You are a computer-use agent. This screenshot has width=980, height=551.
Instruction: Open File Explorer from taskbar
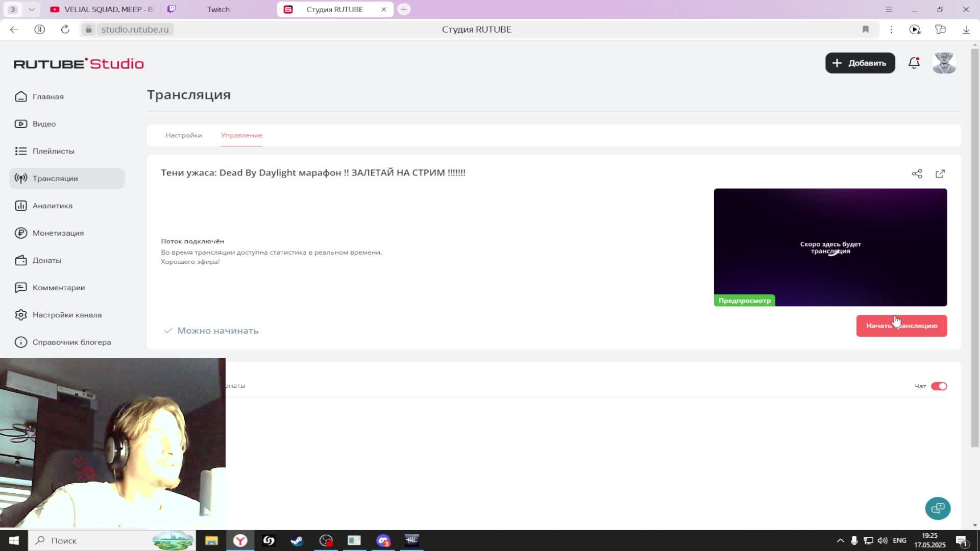coord(211,540)
